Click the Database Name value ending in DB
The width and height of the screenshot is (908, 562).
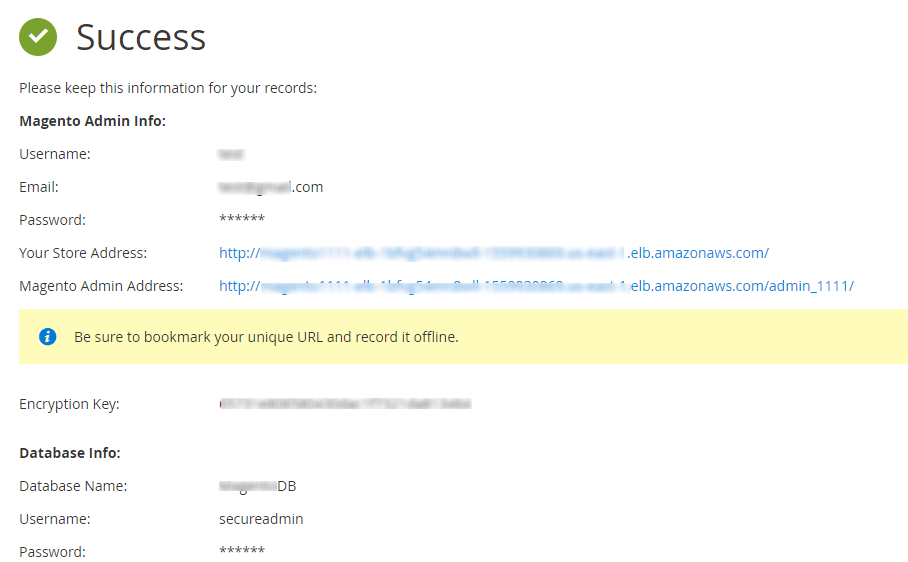pyautogui.click(x=258, y=486)
